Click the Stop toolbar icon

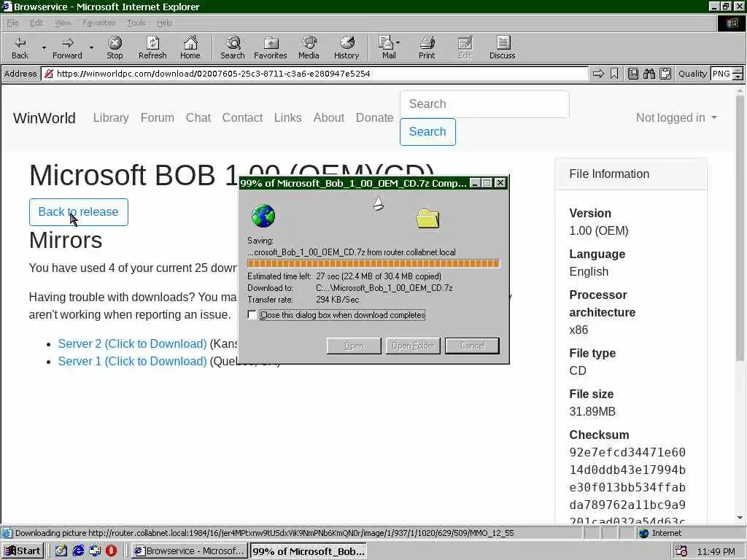pyautogui.click(x=115, y=43)
